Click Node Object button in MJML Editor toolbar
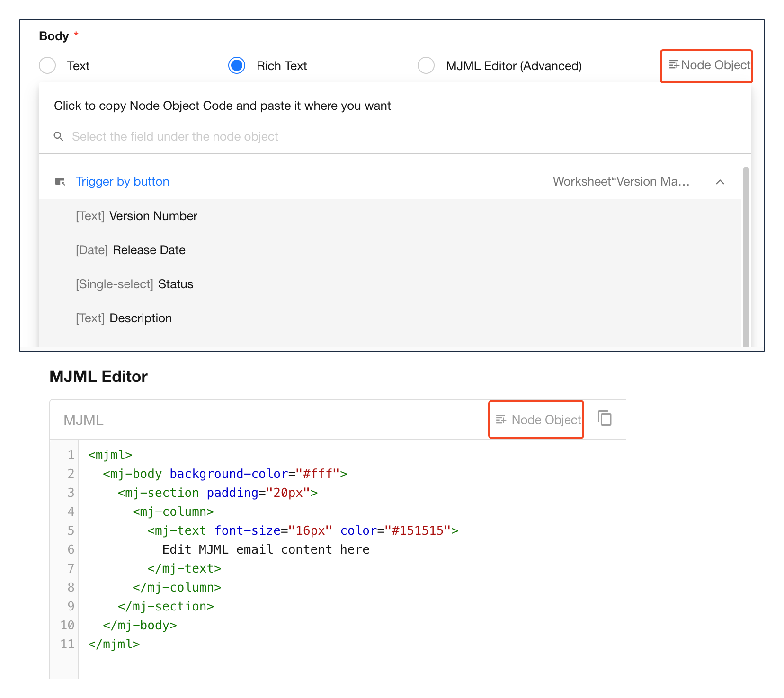Viewport: 784px width, 698px height. coord(538,420)
